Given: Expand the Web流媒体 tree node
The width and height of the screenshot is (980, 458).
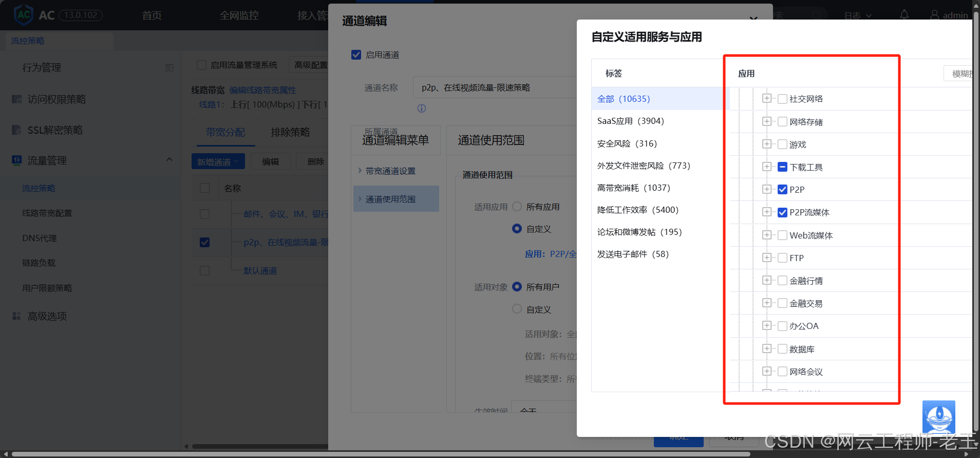Looking at the screenshot, I should click(767, 235).
